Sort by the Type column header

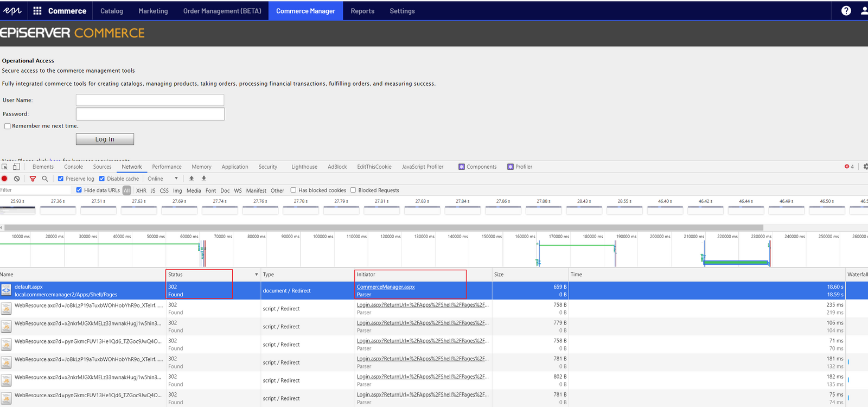[x=308, y=275]
